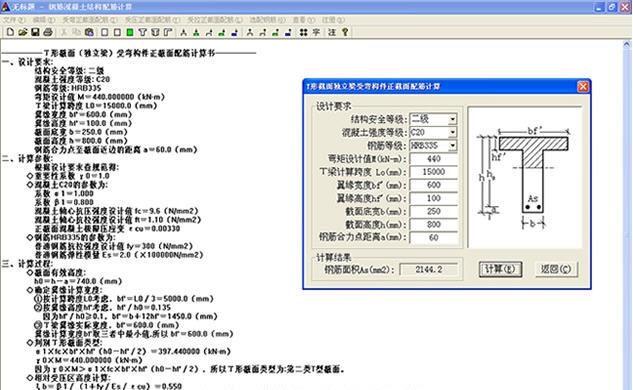
Task: Expand the 钢筋等级 HRB335 dropdown
Action: click(x=453, y=146)
